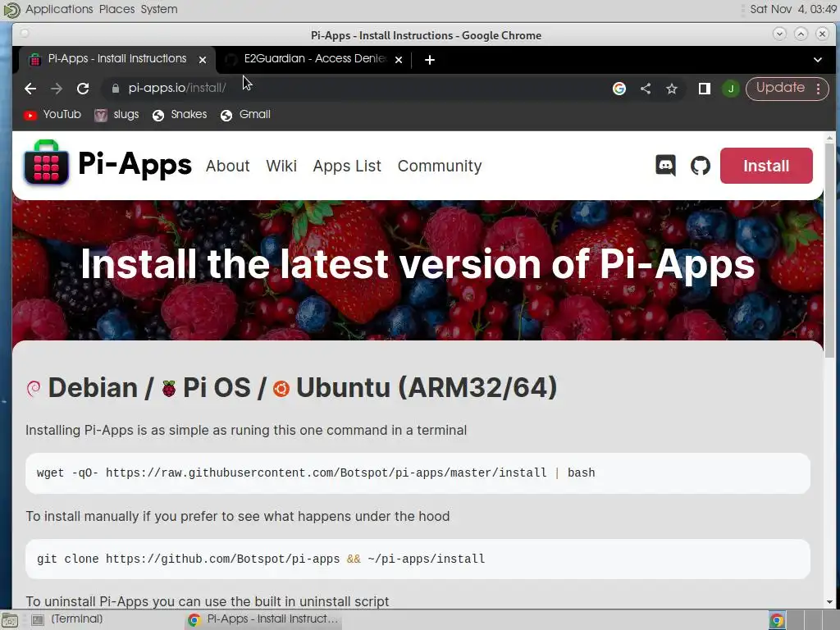Viewport: 840px width, 630px height.
Task: Open the profile avatar J
Action: (730, 89)
